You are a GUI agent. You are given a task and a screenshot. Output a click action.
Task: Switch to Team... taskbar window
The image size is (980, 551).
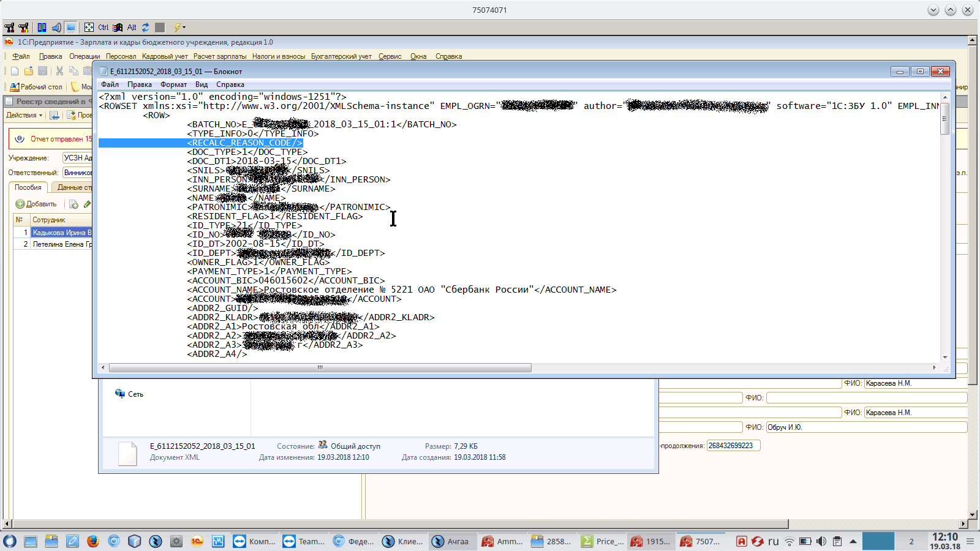304,541
